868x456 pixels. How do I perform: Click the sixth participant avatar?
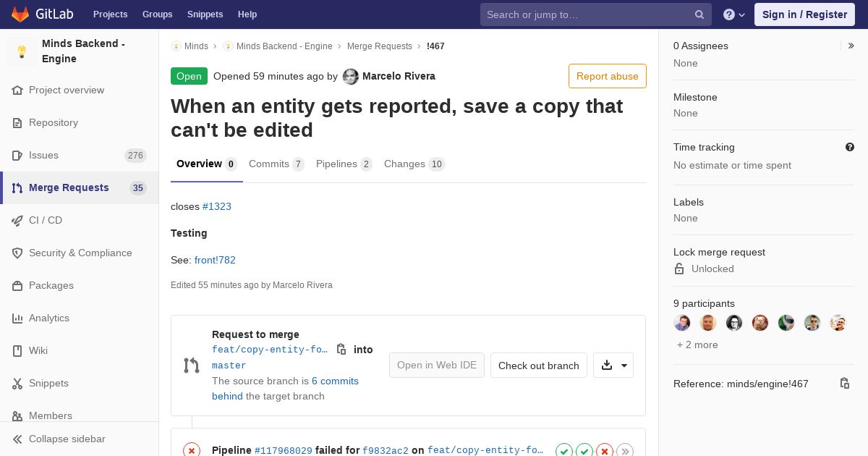[x=812, y=323]
